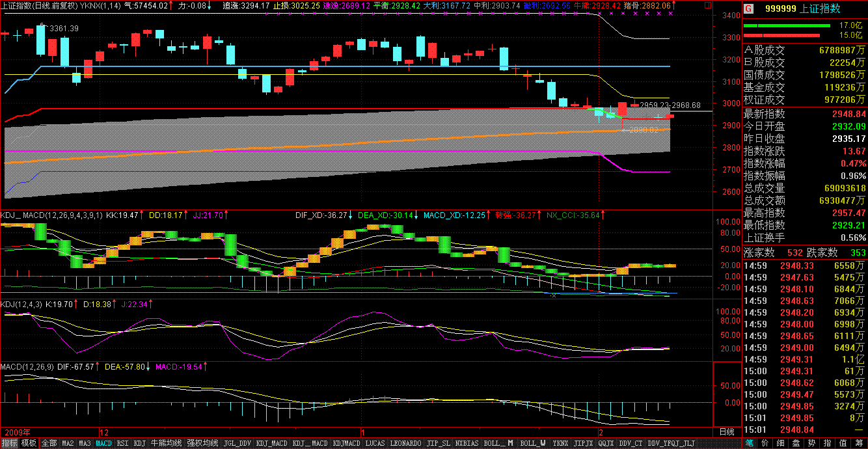Click the 最高指数 2957.47 value
This screenshot has width=868, height=449.
(x=848, y=213)
